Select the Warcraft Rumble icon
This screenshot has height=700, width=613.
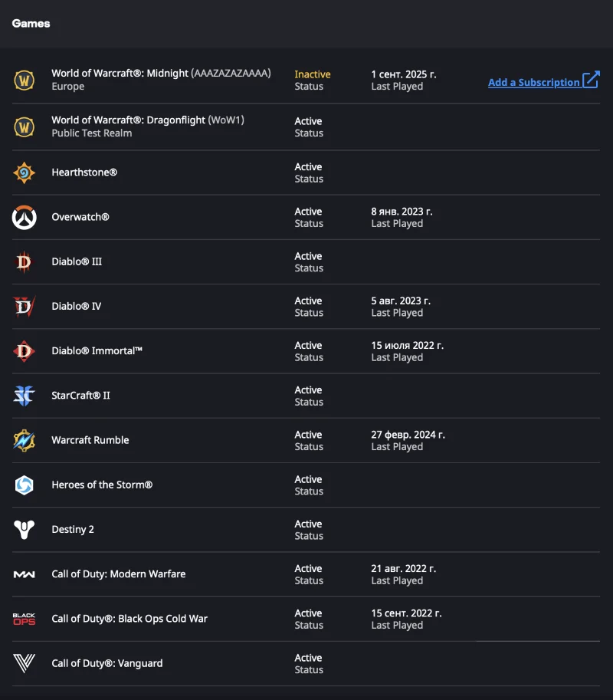[25, 440]
